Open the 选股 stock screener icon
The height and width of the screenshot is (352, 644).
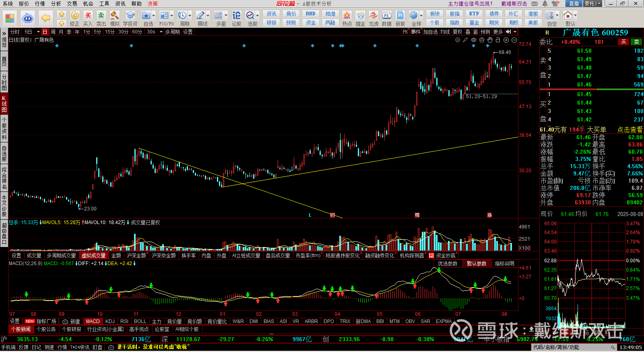click(x=250, y=15)
